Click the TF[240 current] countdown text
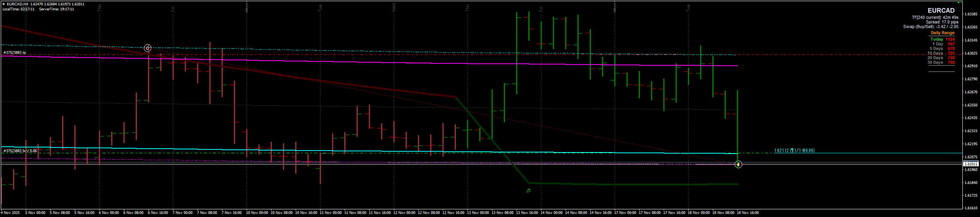 [935, 17]
